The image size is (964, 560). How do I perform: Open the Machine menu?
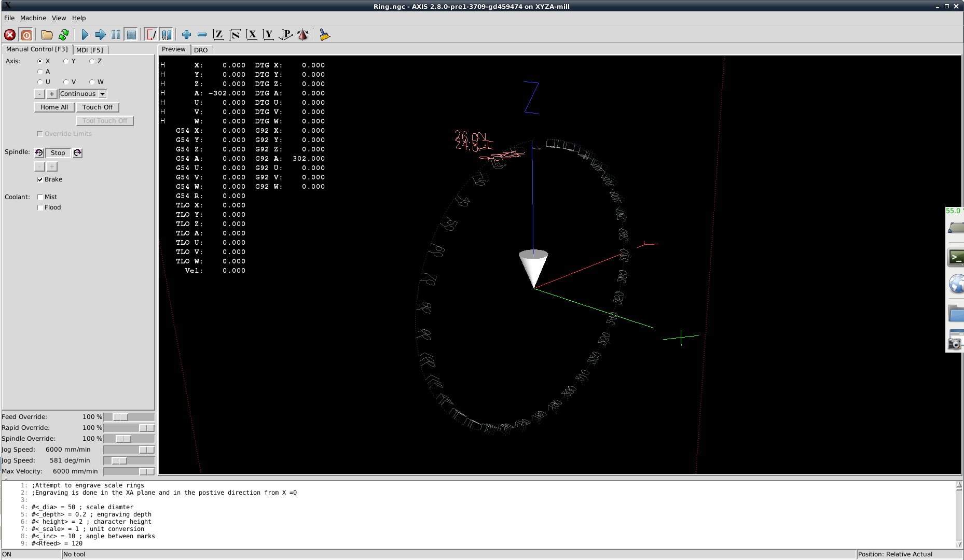(x=33, y=18)
